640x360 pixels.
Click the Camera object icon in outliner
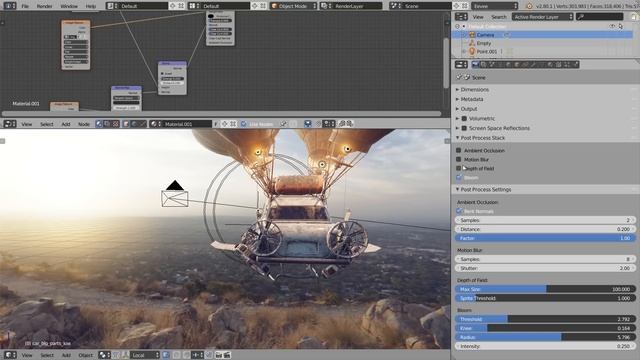472,35
